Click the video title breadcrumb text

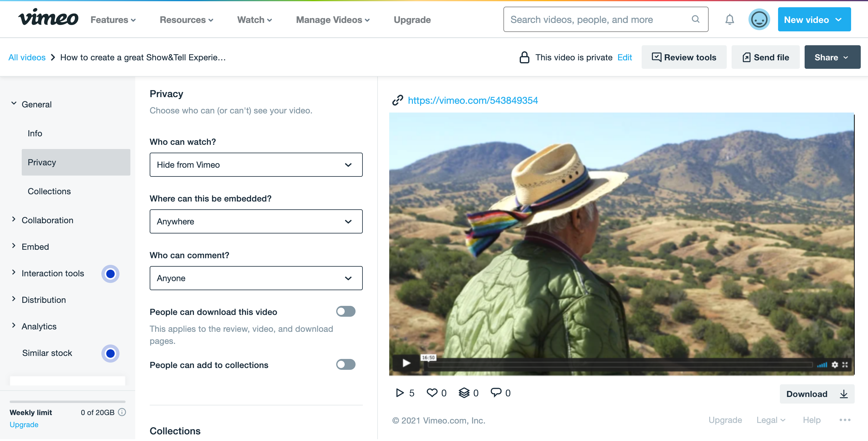pyautogui.click(x=143, y=58)
